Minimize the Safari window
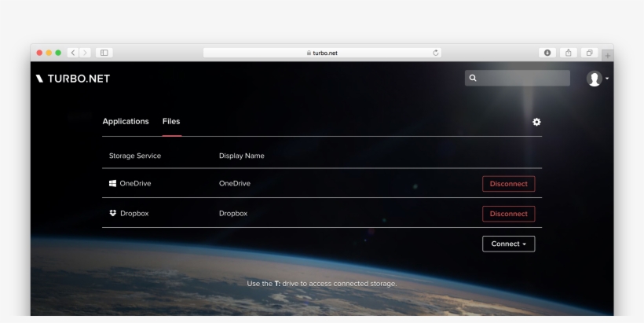644x323 pixels. coord(49,53)
